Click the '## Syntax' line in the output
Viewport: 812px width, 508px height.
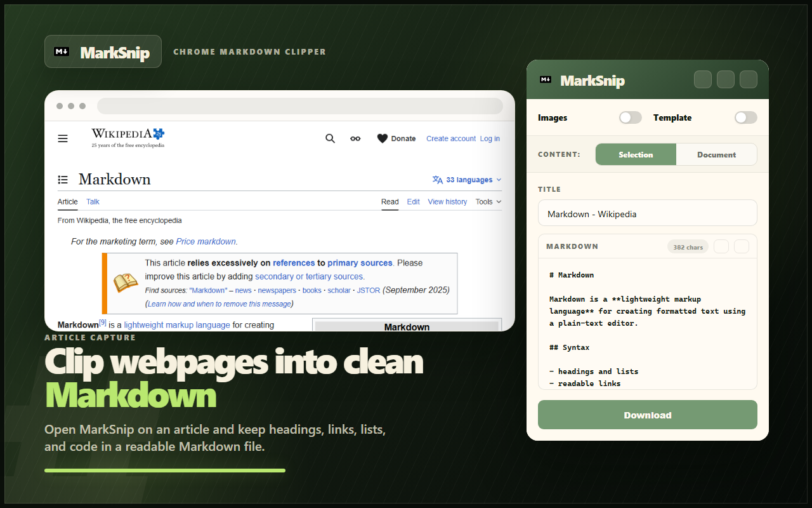click(569, 347)
